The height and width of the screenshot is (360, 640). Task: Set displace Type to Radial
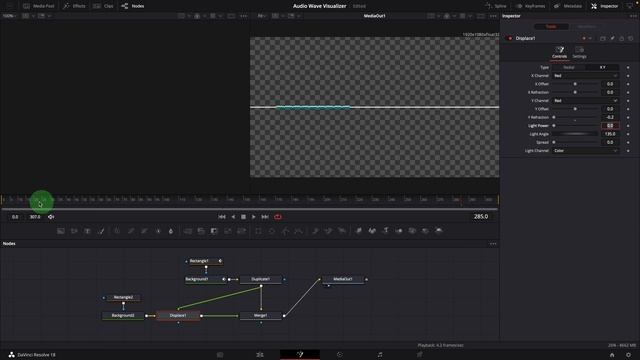569,67
